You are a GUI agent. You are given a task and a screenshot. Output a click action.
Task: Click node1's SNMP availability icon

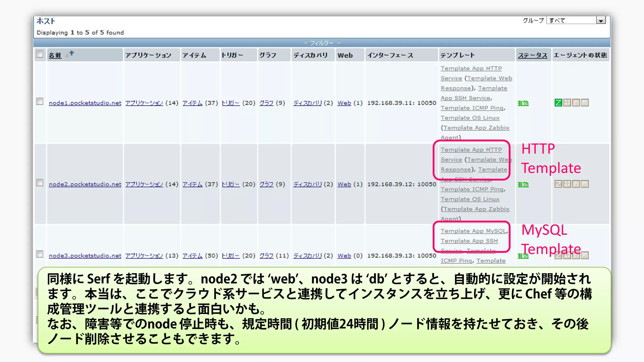click(567, 103)
